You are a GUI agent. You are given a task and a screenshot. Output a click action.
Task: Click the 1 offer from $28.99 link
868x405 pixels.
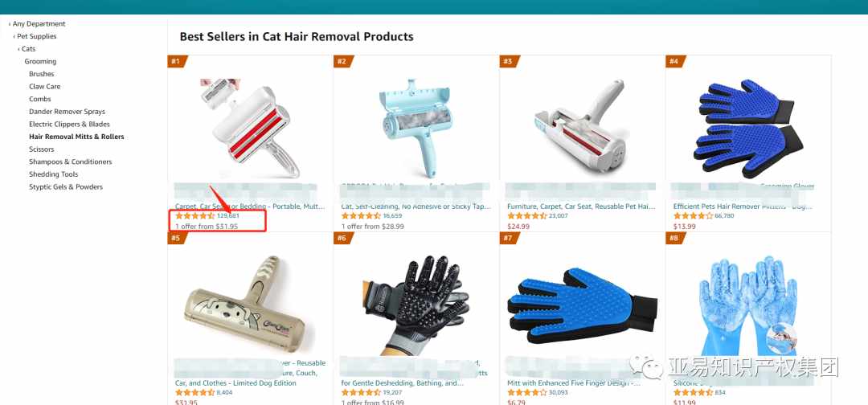[x=373, y=227]
